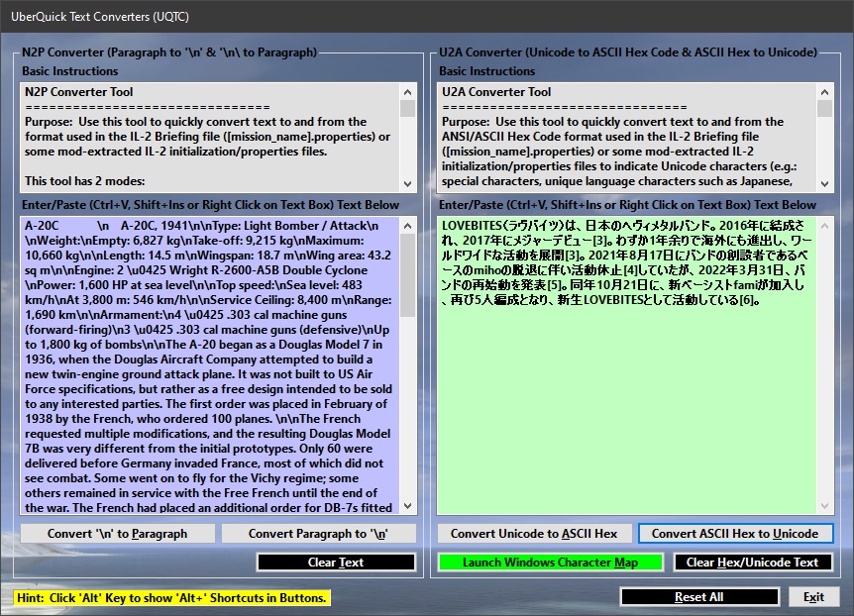Click the UberQuick Text Converters title bar text
Image resolution: width=854 pixels, height=616 pixels.
100,16
